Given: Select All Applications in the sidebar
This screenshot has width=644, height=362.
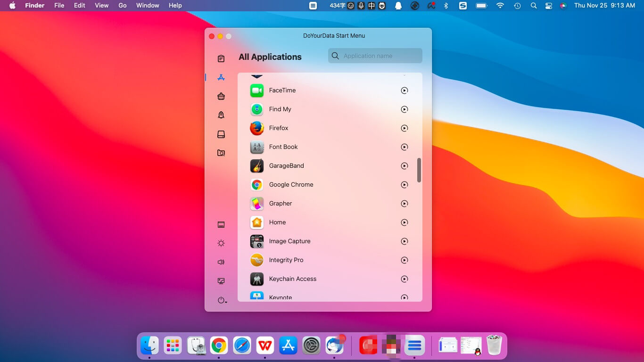Looking at the screenshot, I should (x=221, y=77).
